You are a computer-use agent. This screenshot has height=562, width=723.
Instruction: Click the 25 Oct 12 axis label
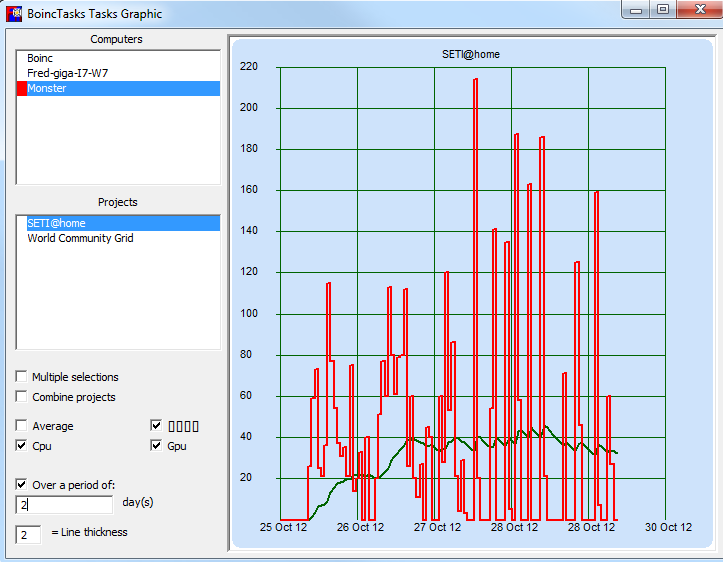click(283, 527)
